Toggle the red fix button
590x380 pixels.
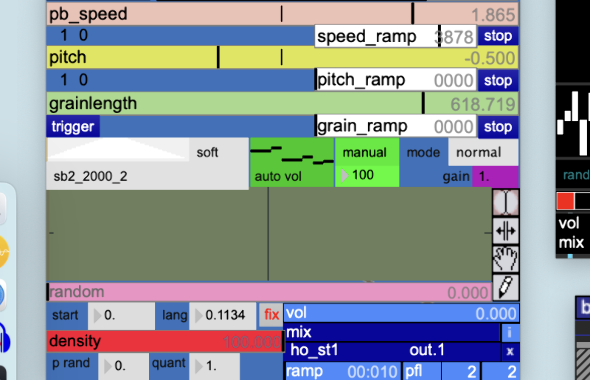(x=271, y=315)
